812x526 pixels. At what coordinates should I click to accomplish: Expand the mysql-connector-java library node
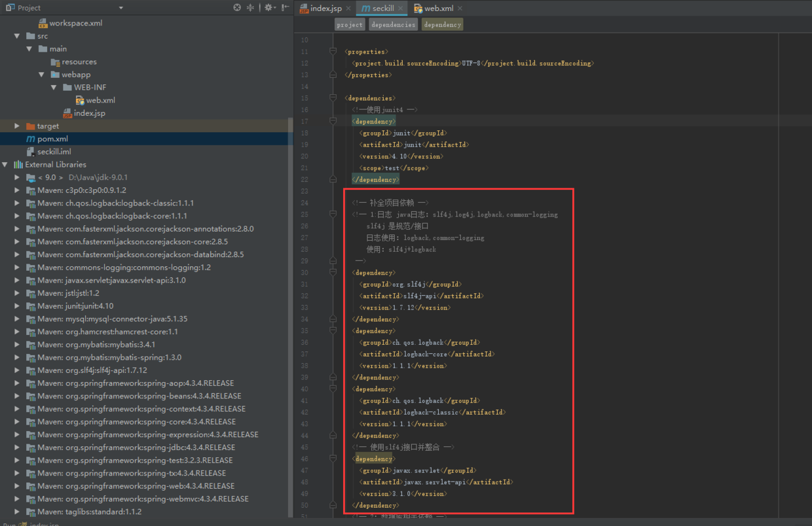pyautogui.click(x=18, y=319)
